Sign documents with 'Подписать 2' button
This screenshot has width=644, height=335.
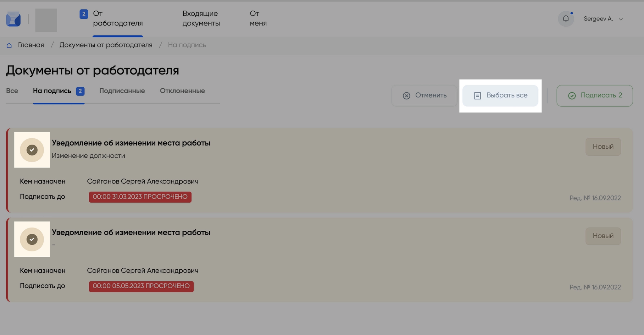594,96
